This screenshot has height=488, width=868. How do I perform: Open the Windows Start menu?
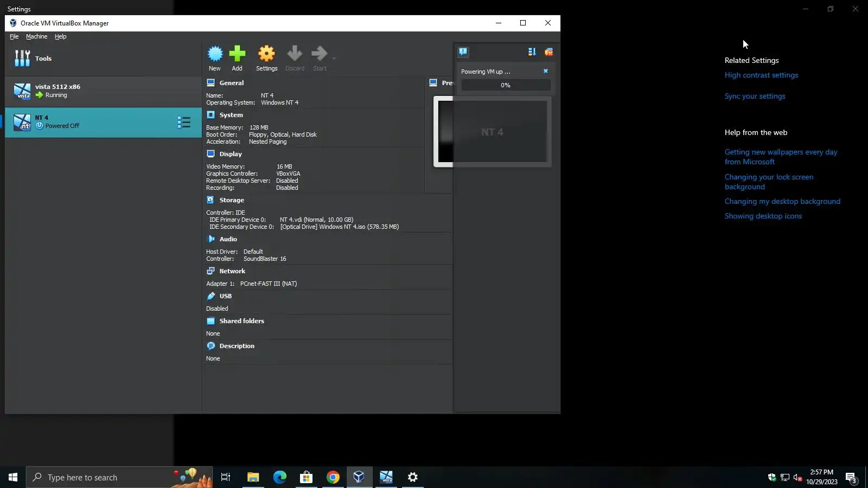(13, 477)
